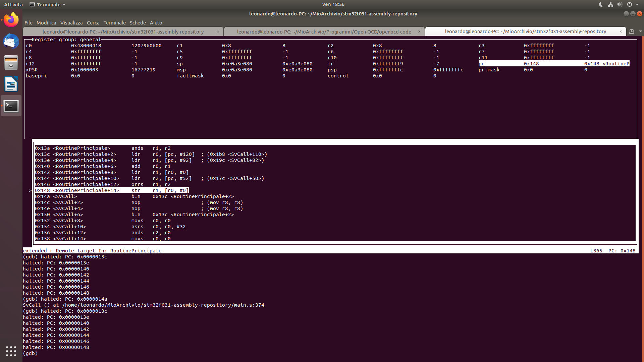This screenshot has height=362, width=644.
Task: Close the openocd-code terminal tab
Action: point(419,32)
